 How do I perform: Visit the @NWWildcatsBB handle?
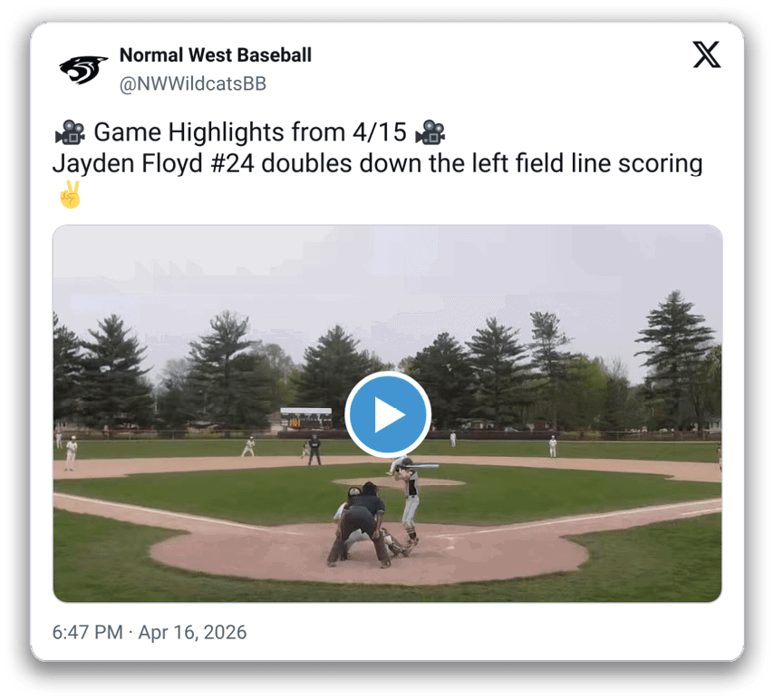pyautogui.click(x=192, y=84)
